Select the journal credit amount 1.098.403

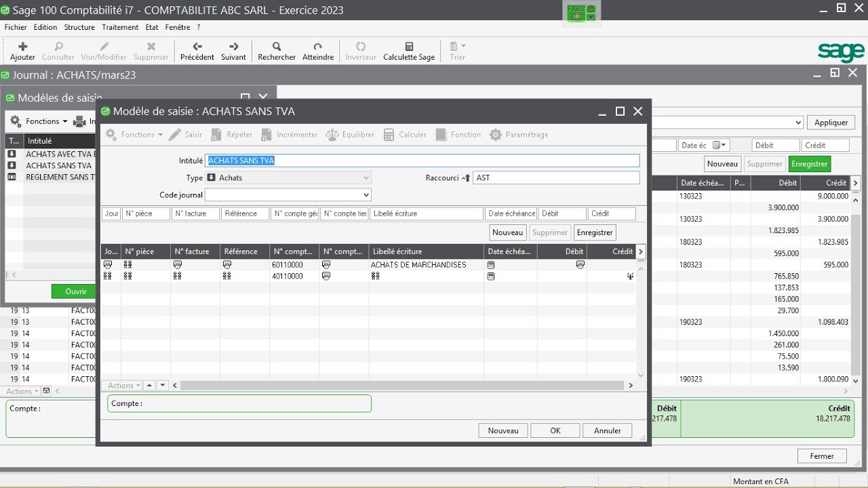(833, 323)
